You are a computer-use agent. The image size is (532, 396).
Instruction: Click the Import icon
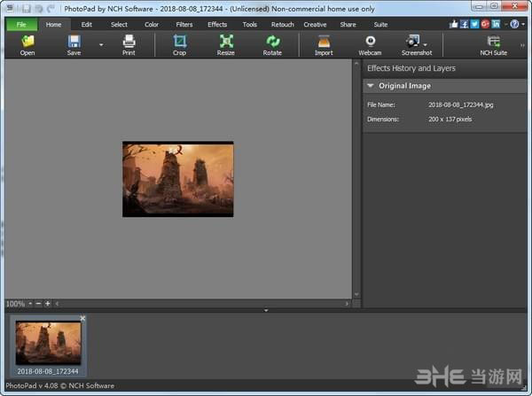[x=324, y=41]
